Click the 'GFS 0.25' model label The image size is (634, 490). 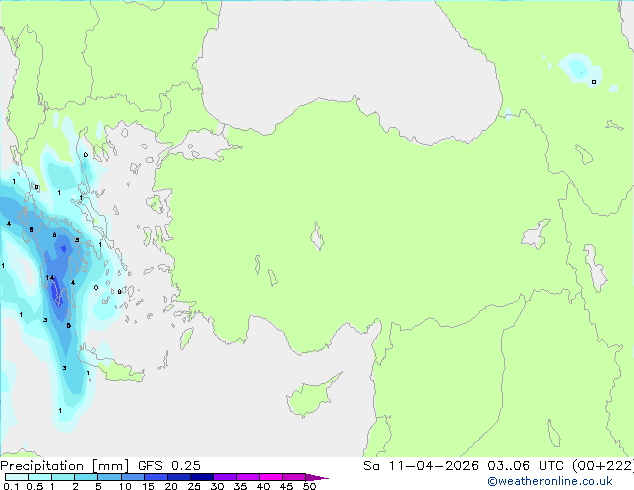169,466
